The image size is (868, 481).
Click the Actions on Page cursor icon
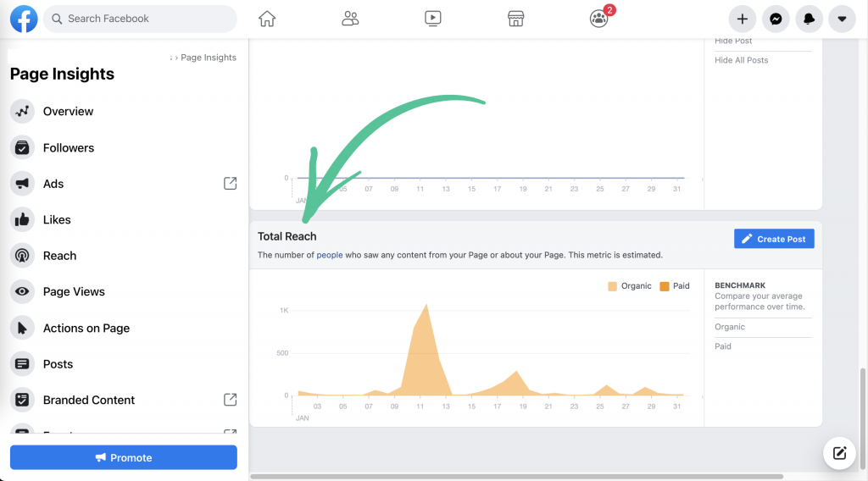coord(22,328)
